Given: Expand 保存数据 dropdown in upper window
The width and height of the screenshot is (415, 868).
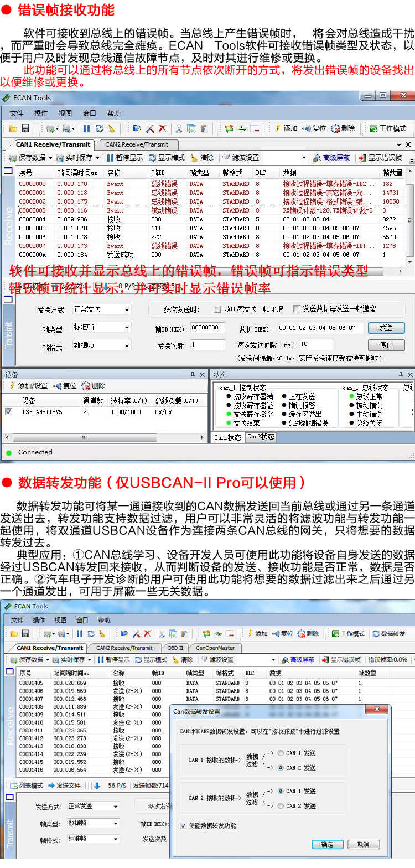Looking at the screenshot, I should (x=50, y=158).
